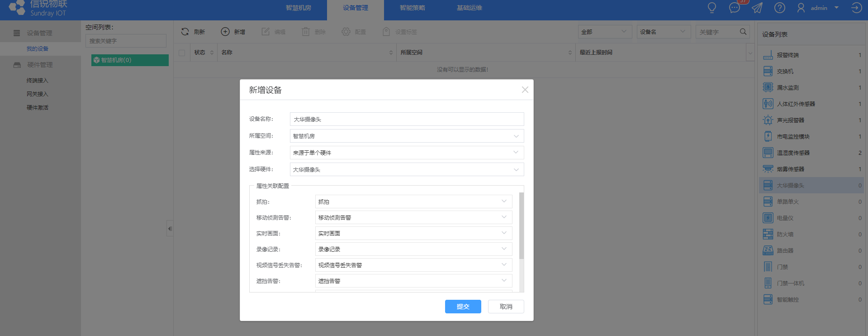This screenshot has height=336, width=868.
Task: Click the 取消 cancel button
Action: tap(506, 307)
